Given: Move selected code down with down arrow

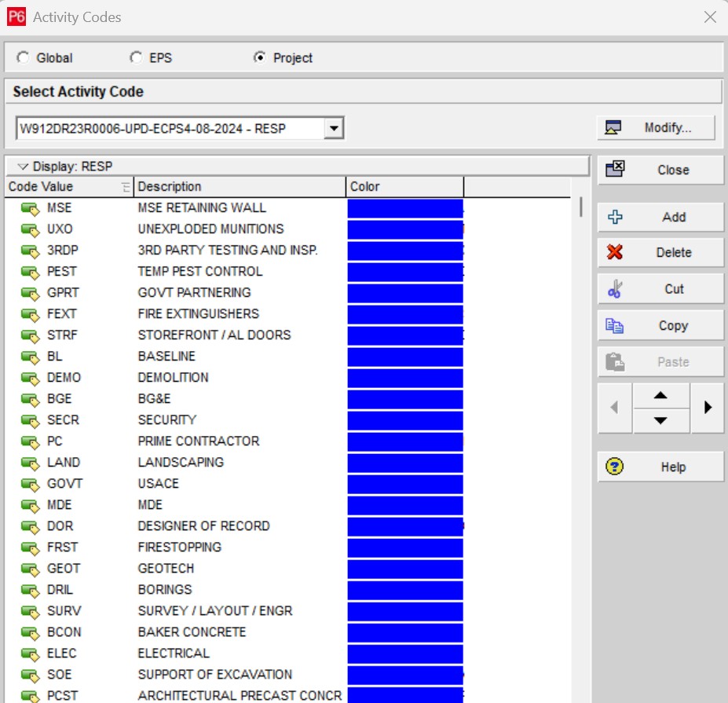Looking at the screenshot, I should [x=660, y=420].
